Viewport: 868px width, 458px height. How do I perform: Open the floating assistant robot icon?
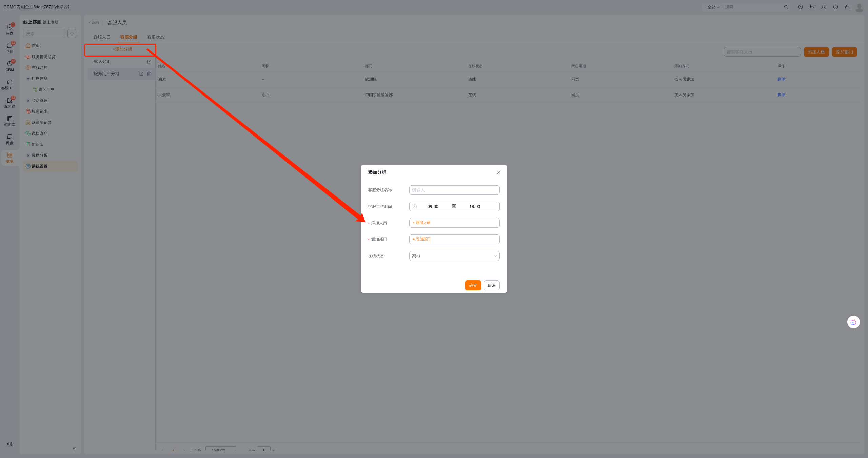(853, 322)
